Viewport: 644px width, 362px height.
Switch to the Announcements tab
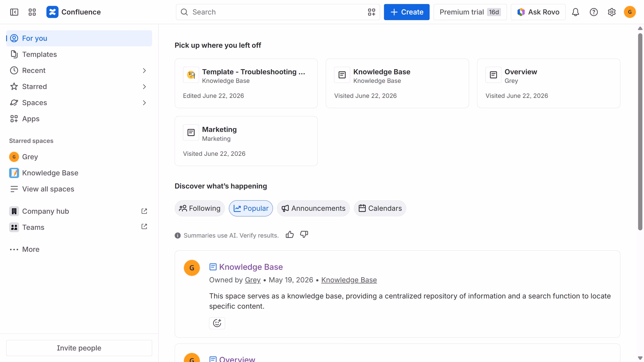(x=313, y=208)
